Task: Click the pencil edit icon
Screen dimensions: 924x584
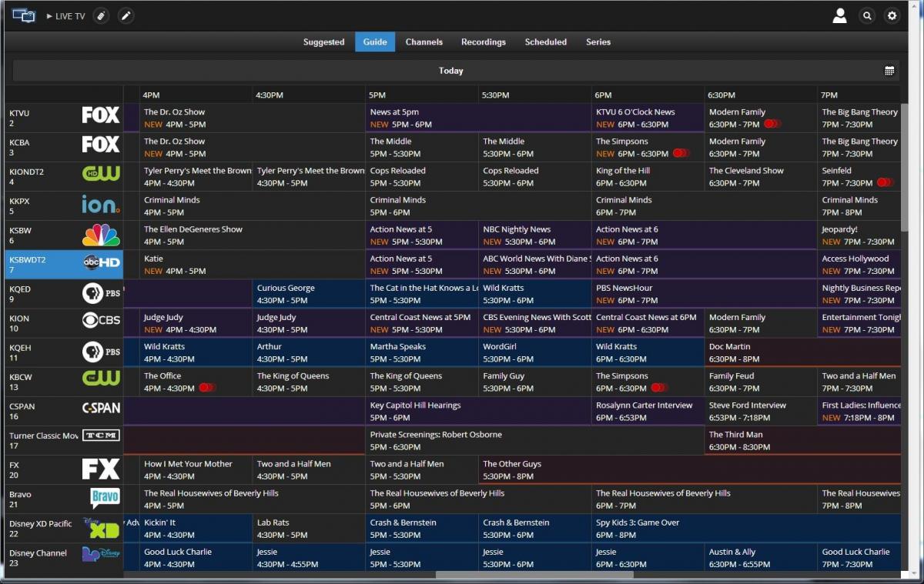Action: tap(126, 15)
